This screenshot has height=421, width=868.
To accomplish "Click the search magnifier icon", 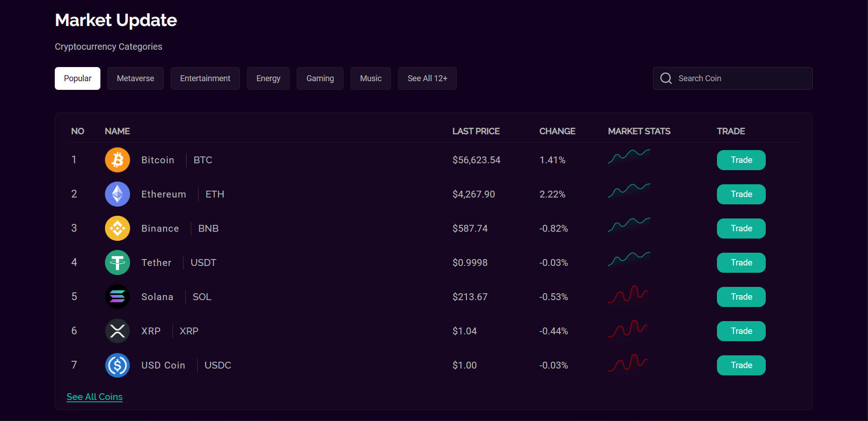I will pyautogui.click(x=666, y=78).
